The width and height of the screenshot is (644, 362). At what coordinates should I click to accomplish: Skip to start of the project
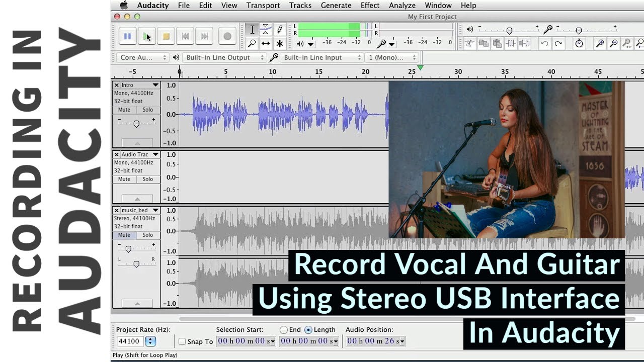point(185,36)
